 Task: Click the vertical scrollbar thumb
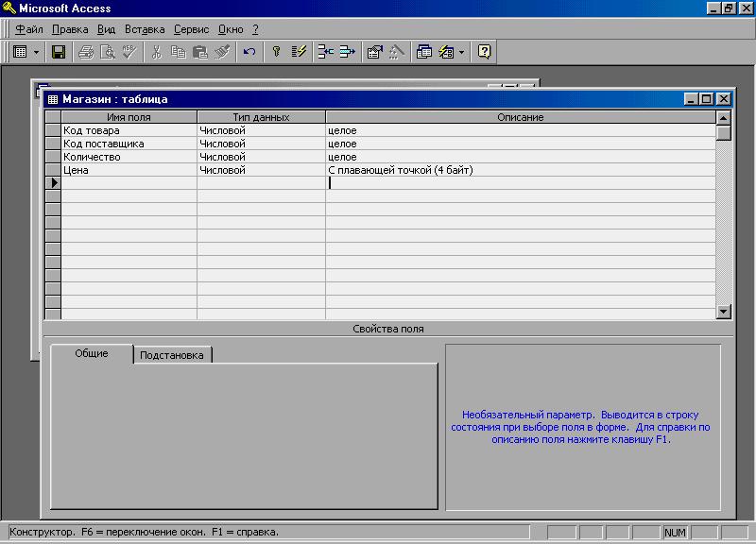pos(723,133)
